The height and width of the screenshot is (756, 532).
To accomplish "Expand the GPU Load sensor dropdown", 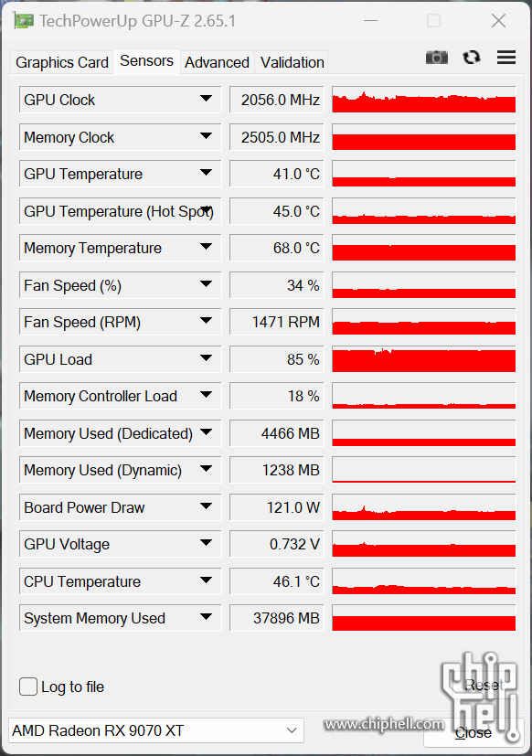I will pos(206,358).
